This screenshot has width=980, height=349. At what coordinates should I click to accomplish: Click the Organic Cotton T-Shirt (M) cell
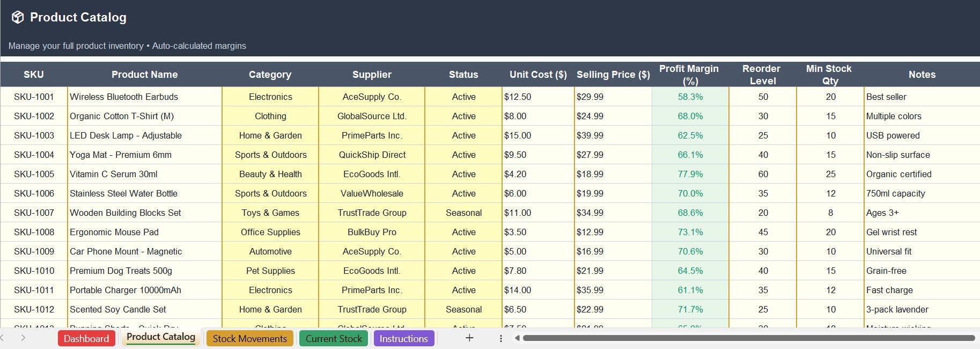click(144, 116)
